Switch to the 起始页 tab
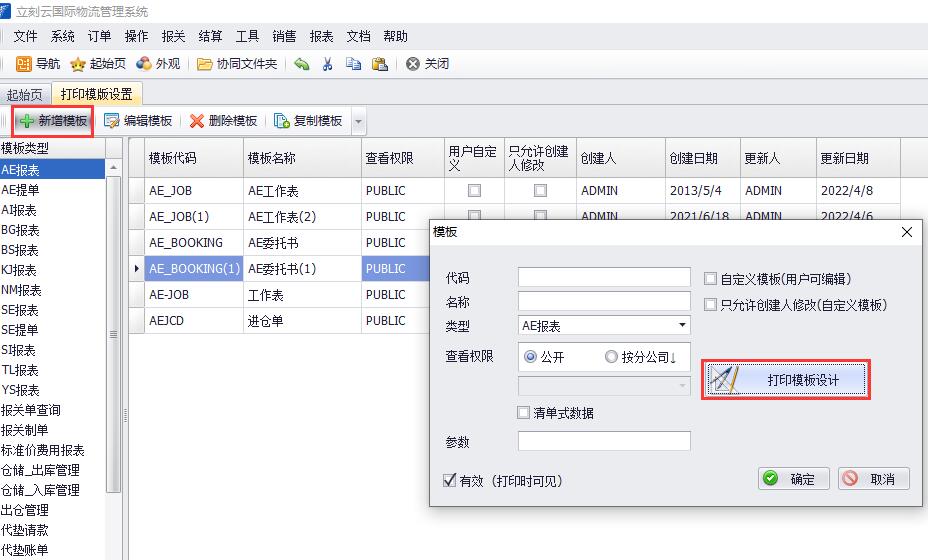 tap(25, 95)
